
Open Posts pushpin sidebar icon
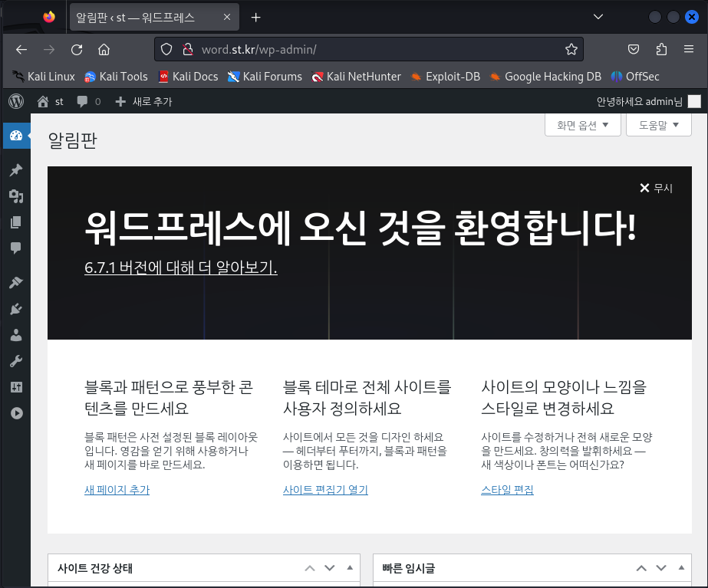click(x=16, y=170)
